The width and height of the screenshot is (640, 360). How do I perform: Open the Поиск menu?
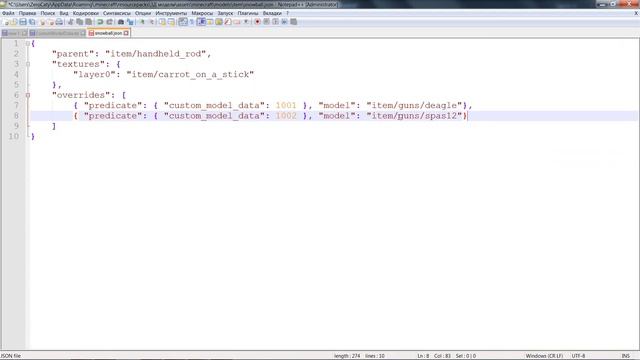(48, 13)
